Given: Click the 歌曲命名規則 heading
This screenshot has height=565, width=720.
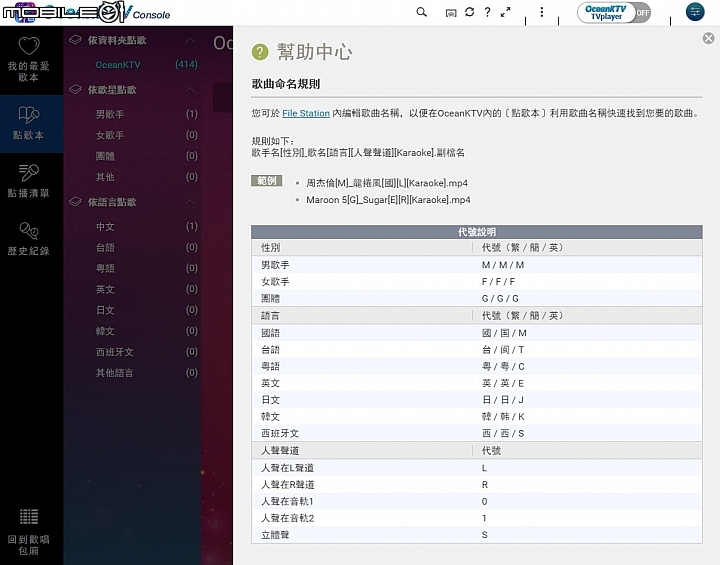Looking at the screenshot, I should click(286, 84).
